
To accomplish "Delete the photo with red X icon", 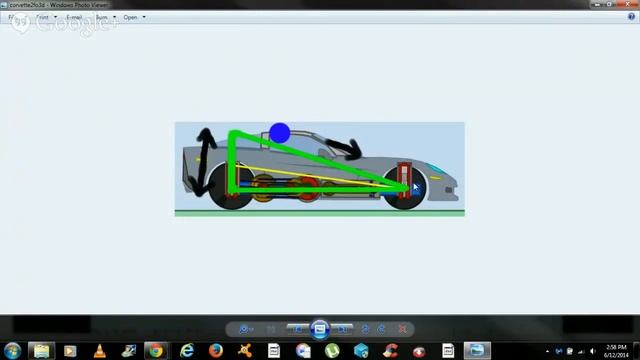I will coord(402,329).
